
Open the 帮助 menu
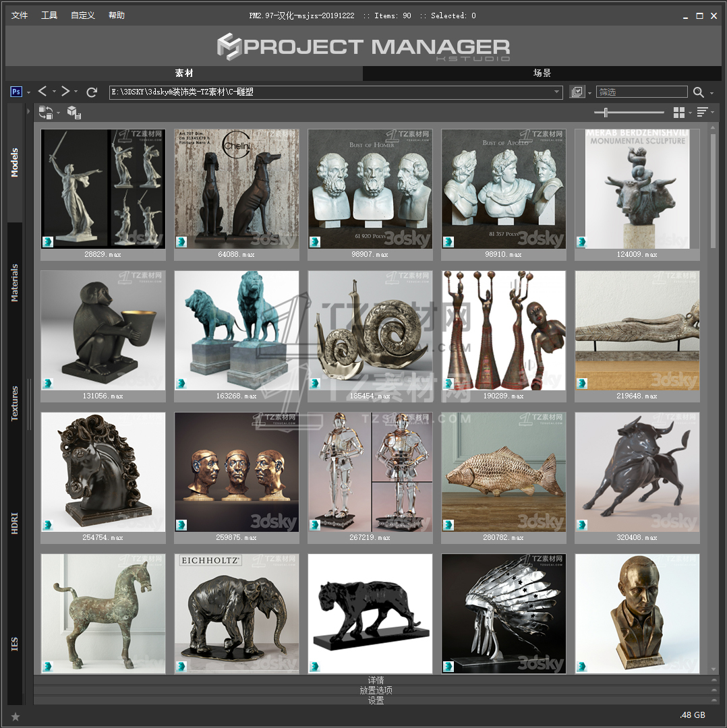click(117, 16)
